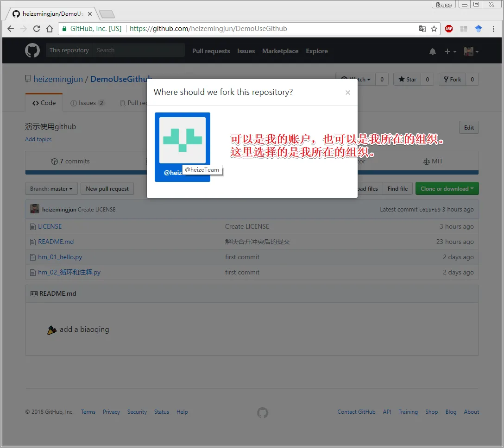Viewport: 504px width, 448px height.
Task: Close the heizemingjun/DemoUseGithub browser tab
Action: click(90, 14)
